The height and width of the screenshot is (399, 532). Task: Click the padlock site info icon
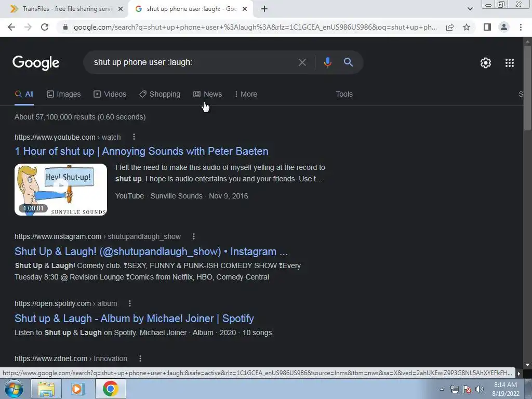point(65,27)
